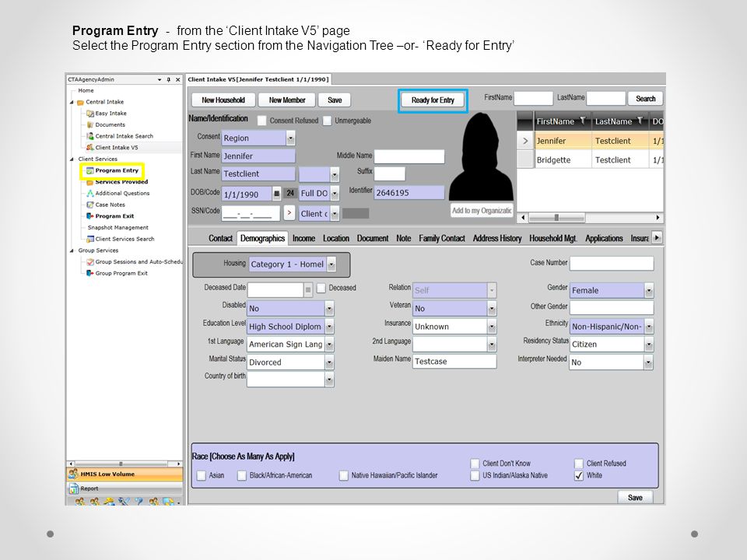This screenshot has width=747, height=560.
Task: Click the wrench tools icon in bottom strip
Action: tap(124, 502)
